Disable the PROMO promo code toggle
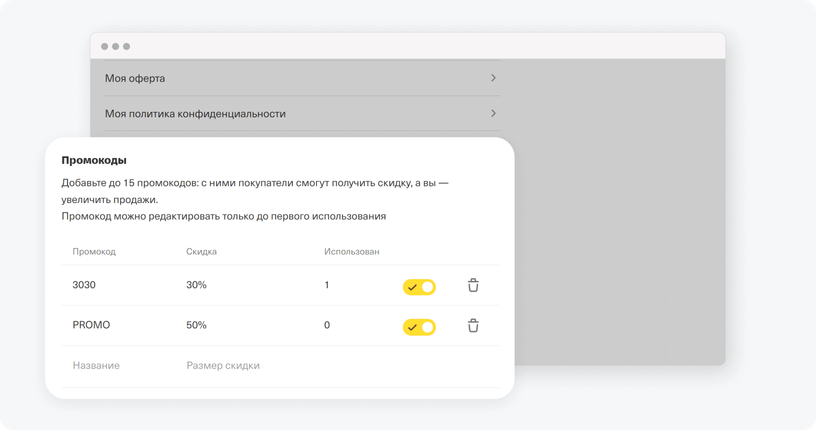The width and height of the screenshot is (816, 430). [x=419, y=327]
